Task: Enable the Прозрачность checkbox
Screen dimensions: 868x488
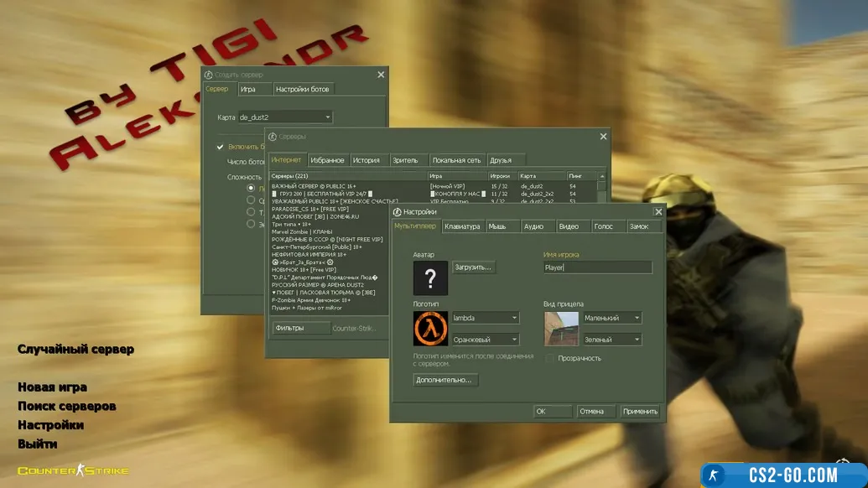Action: coord(550,358)
